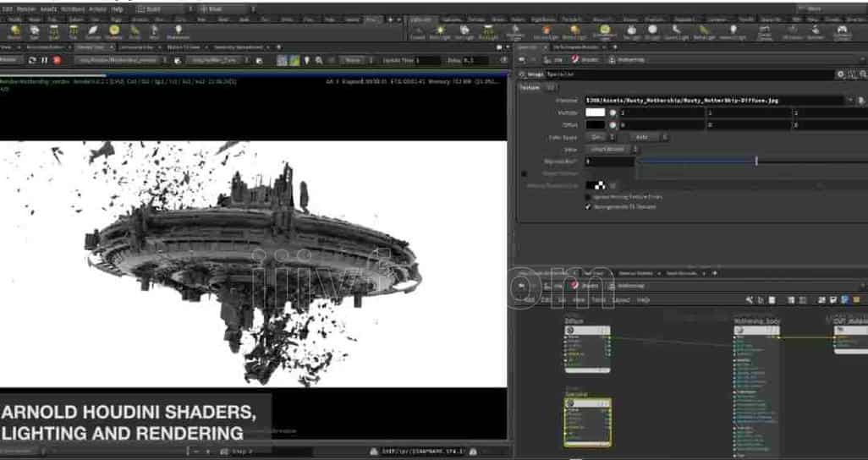Viewport: 868px width, 460px height.
Task: Select the Point Light shelf tool
Action: click(440, 33)
